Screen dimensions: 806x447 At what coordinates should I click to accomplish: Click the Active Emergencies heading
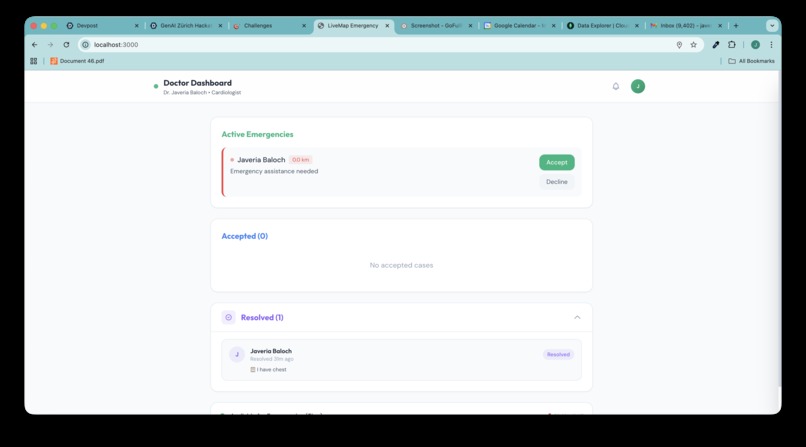(x=258, y=134)
